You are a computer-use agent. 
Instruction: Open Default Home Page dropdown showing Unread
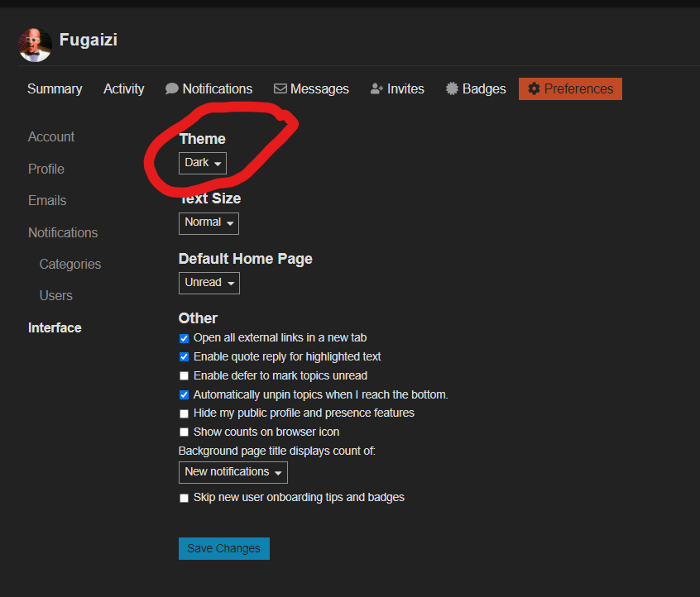point(209,283)
